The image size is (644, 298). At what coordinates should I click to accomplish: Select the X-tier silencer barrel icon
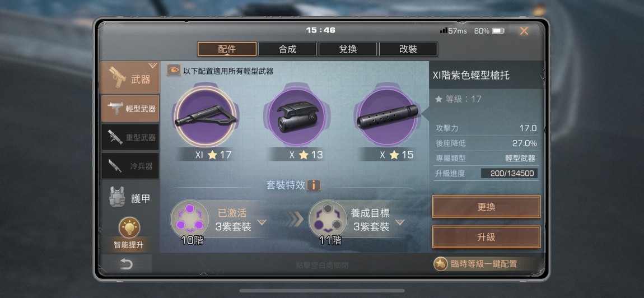point(388,117)
